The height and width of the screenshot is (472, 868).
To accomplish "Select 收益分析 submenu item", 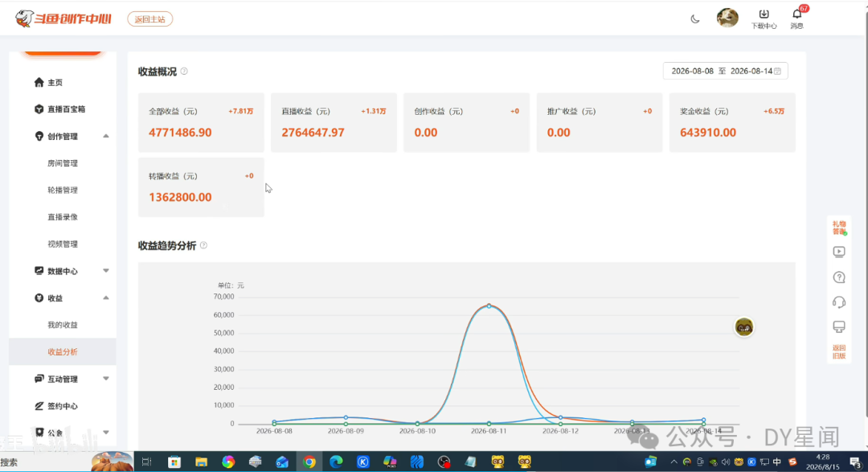I will click(63, 351).
